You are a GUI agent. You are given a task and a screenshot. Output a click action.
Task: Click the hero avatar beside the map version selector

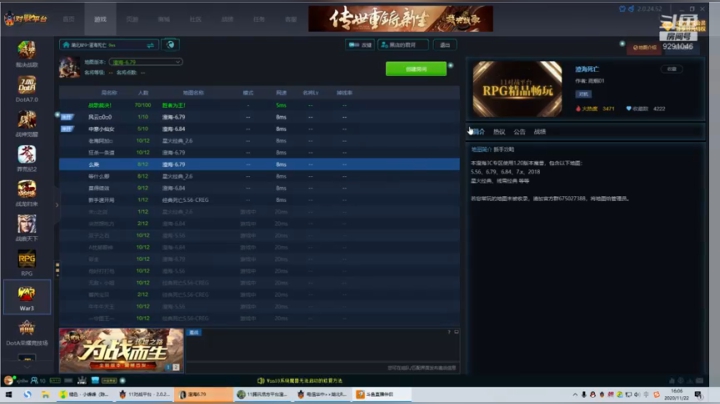(x=69, y=67)
